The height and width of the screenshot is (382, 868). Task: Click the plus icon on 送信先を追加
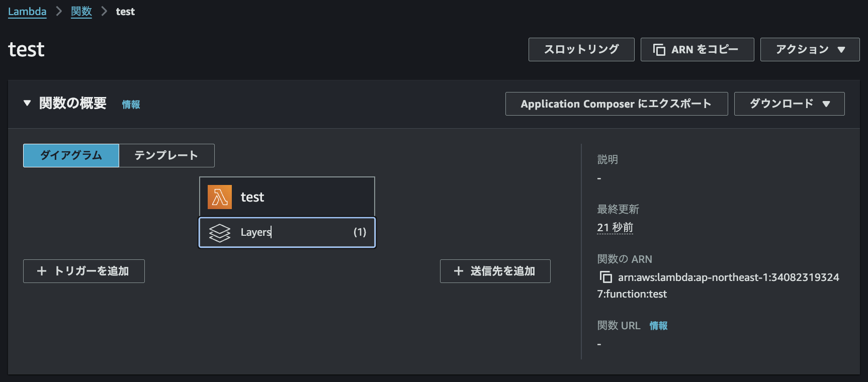(458, 271)
